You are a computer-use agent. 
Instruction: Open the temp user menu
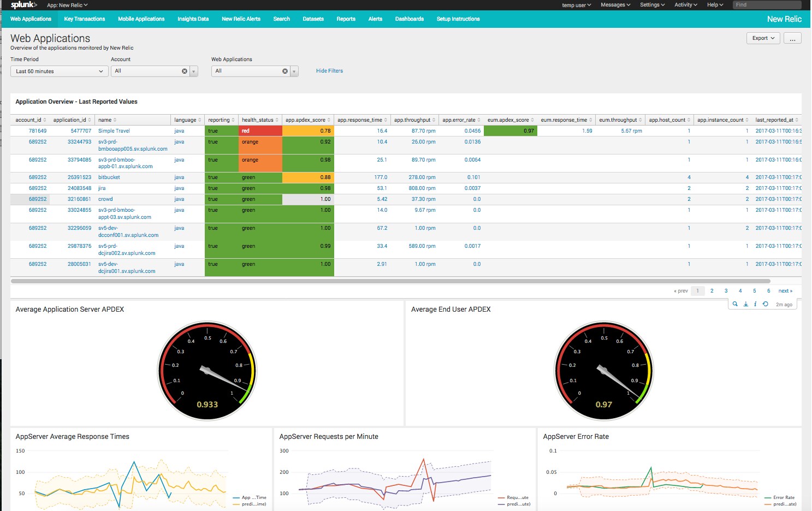pos(576,5)
